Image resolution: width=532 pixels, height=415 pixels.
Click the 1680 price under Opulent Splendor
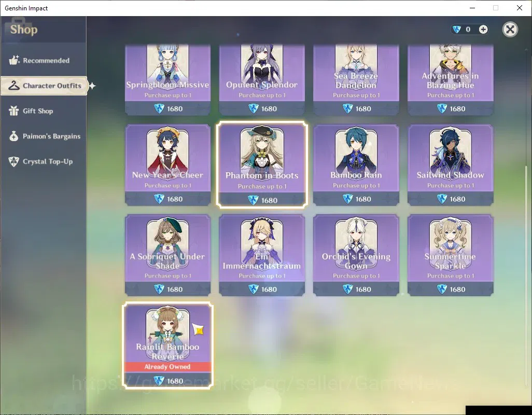coord(269,109)
